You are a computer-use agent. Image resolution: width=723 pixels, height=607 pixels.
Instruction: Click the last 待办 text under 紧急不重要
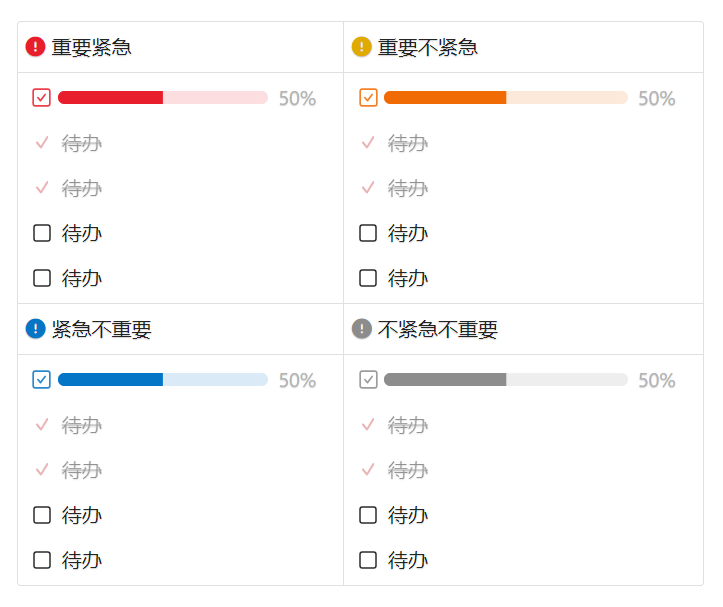(x=82, y=560)
